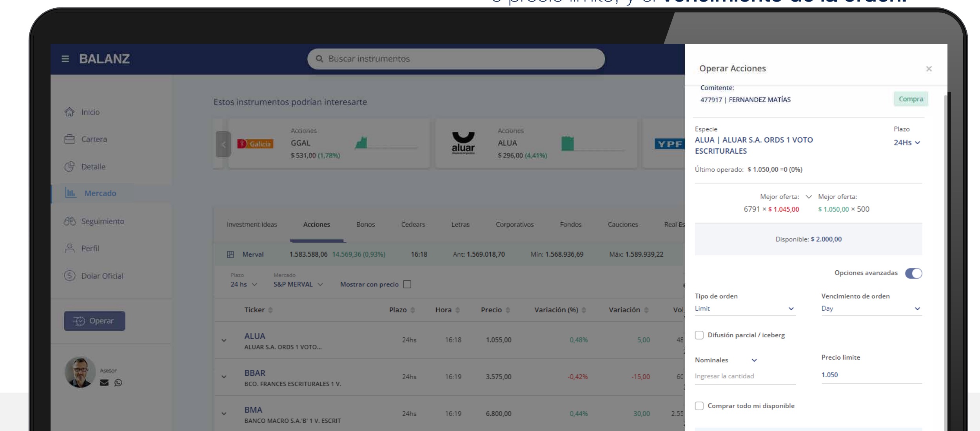
Task: Sort table by Variación column
Action: point(646,310)
